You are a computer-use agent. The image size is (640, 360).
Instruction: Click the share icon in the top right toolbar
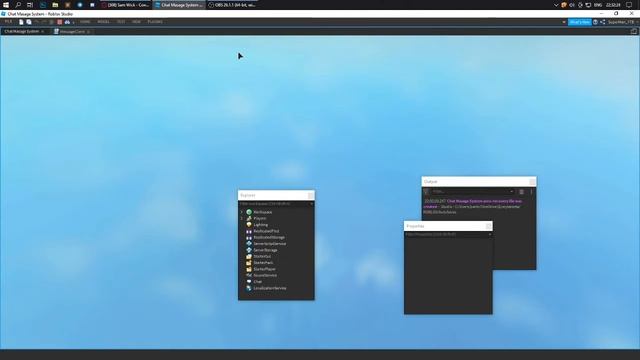click(603, 22)
